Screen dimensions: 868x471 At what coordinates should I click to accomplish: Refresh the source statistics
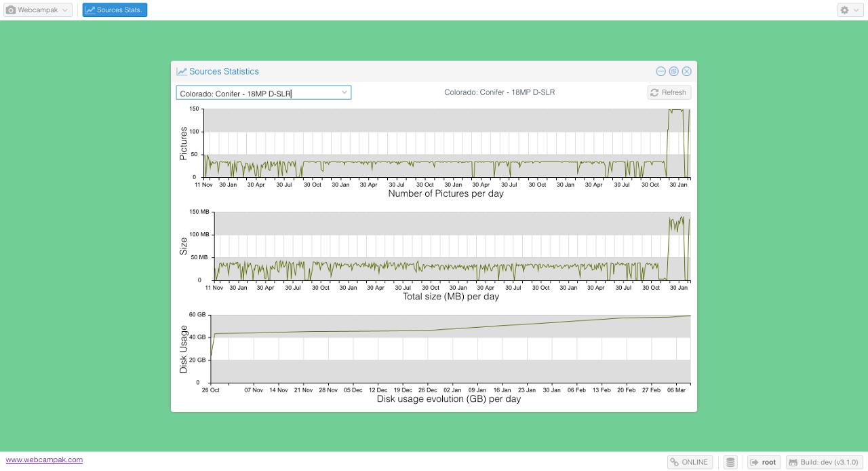pos(669,92)
